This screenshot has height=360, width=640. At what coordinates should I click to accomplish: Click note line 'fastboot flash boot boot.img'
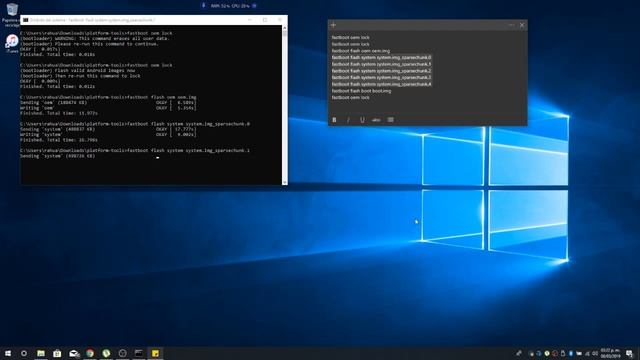pyautogui.click(x=361, y=91)
